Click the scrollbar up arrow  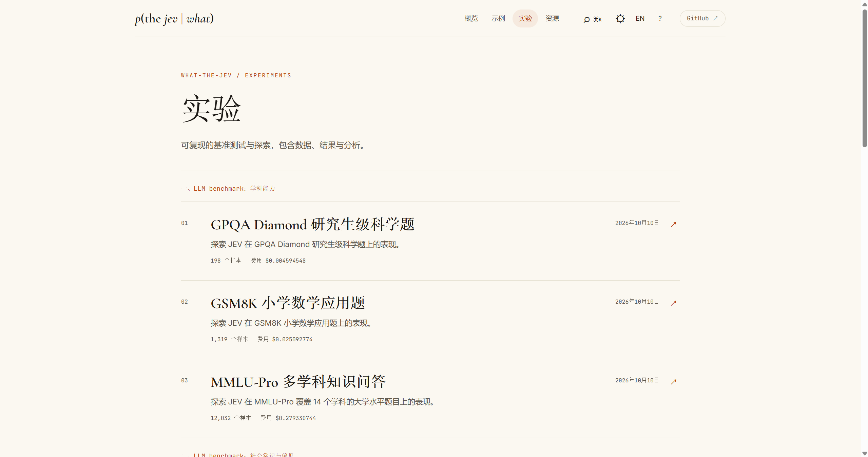865,4
